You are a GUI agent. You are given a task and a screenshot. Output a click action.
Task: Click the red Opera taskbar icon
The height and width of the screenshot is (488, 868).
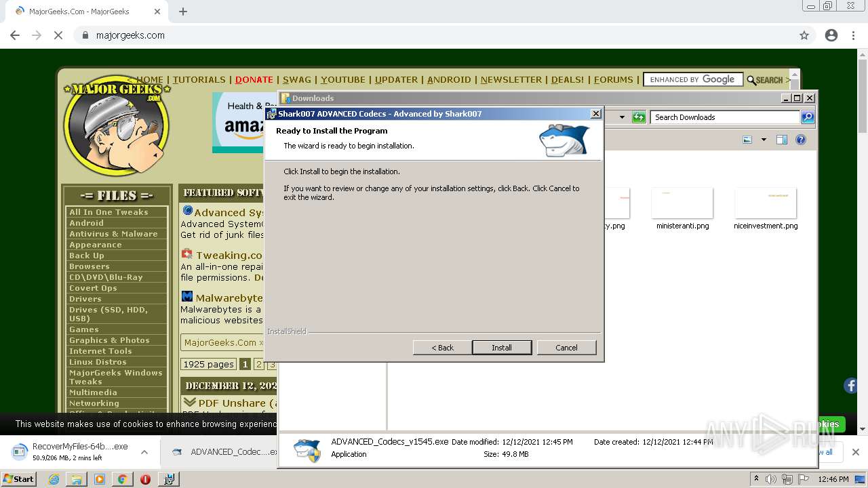coord(145,479)
